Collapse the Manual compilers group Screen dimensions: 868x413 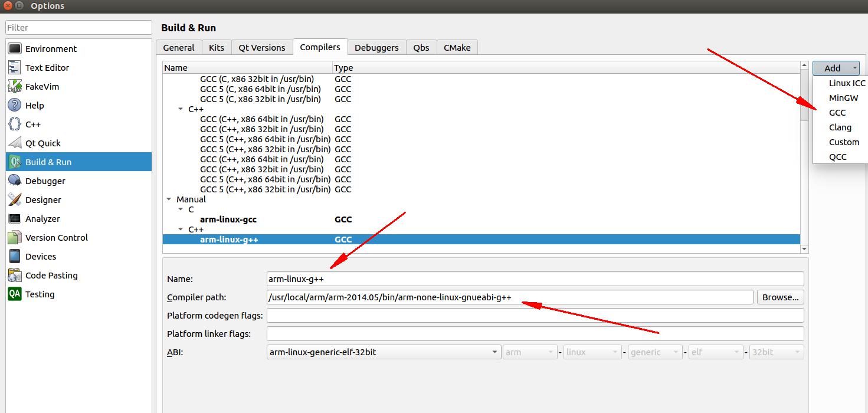coord(169,199)
